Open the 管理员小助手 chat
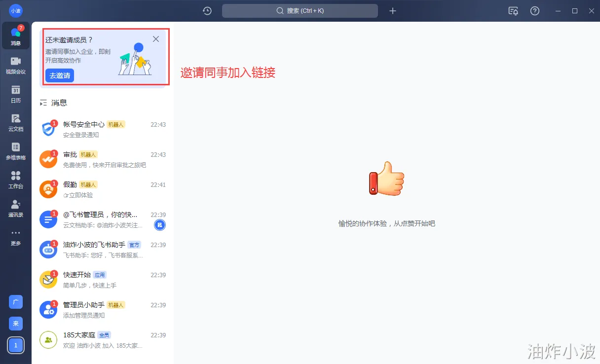The height and width of the screenshot is (364, 600). point(103,310)
